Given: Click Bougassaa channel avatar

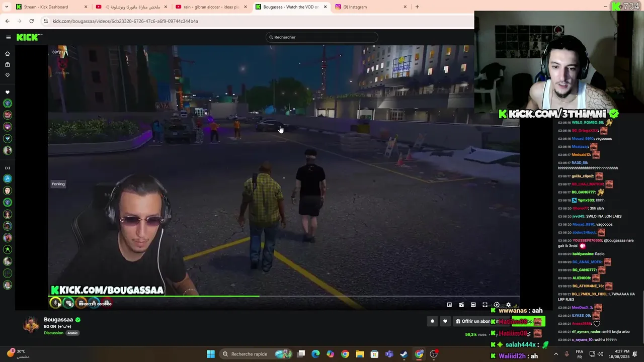Looking at the screenshot, I should (31, 325).
